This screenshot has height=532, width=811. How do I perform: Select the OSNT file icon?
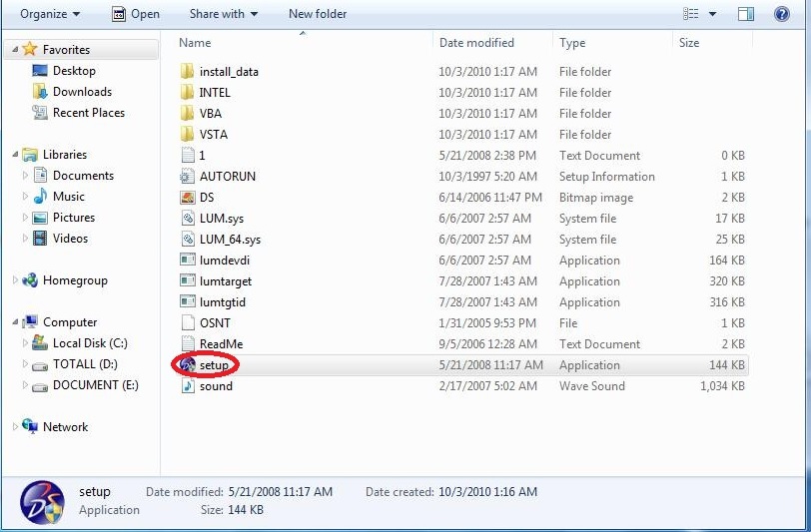(x=187, y=322)
